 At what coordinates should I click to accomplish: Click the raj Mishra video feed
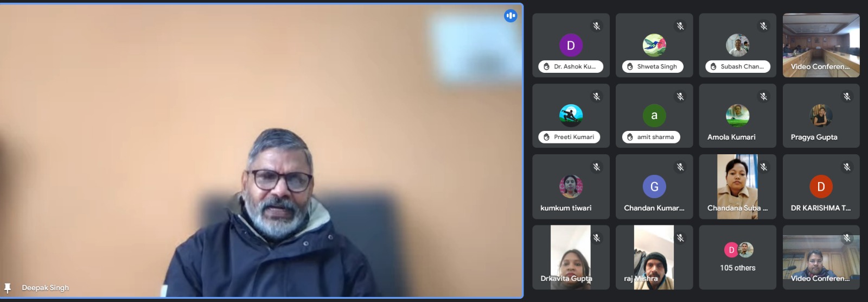pos(654,257)
